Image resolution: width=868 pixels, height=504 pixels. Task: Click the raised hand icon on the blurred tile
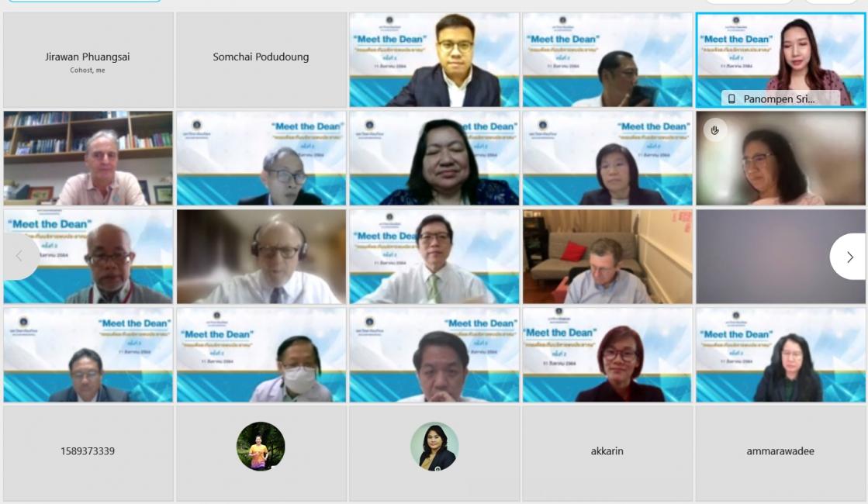pyautogui.click(x=714, y=130)
